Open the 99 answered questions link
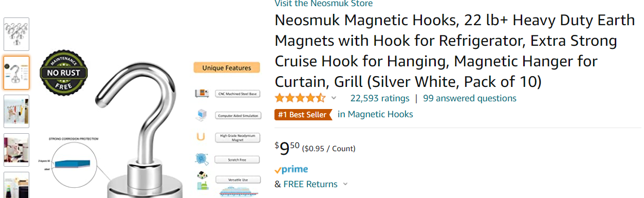The image size is (644, 198). click(470, 98)
